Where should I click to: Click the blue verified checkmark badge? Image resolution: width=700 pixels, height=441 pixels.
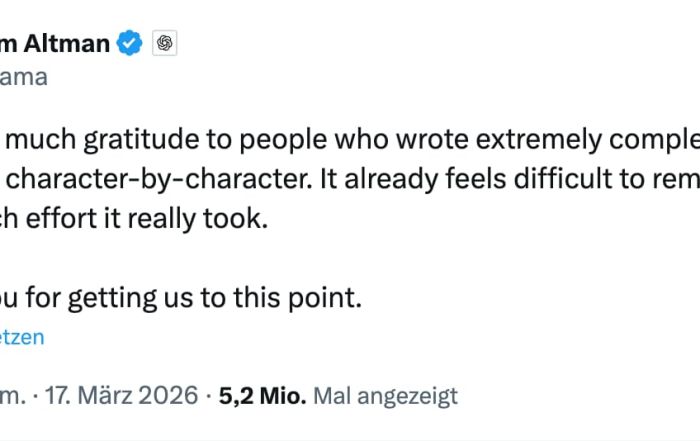point(129,43)
